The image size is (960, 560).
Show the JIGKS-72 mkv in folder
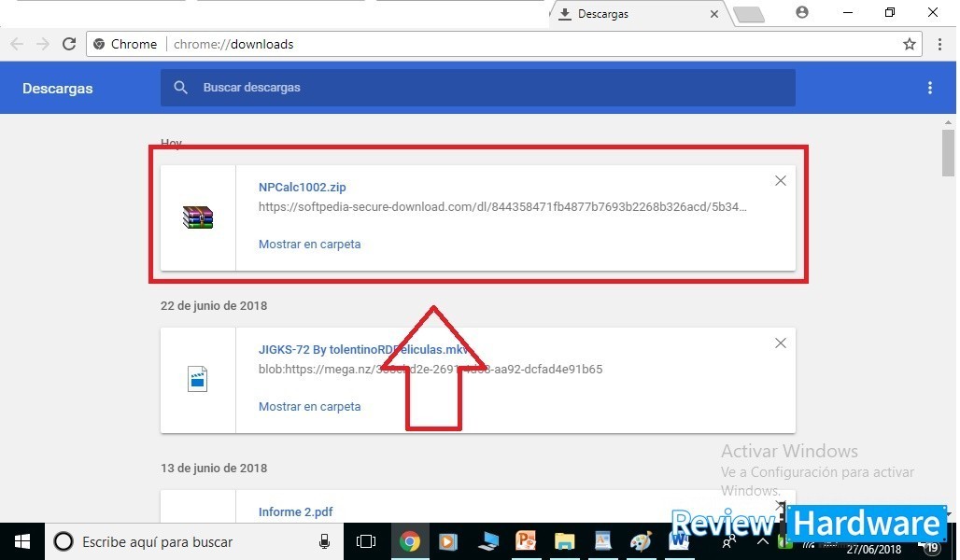pyautogui.click(x=310, y=406)
